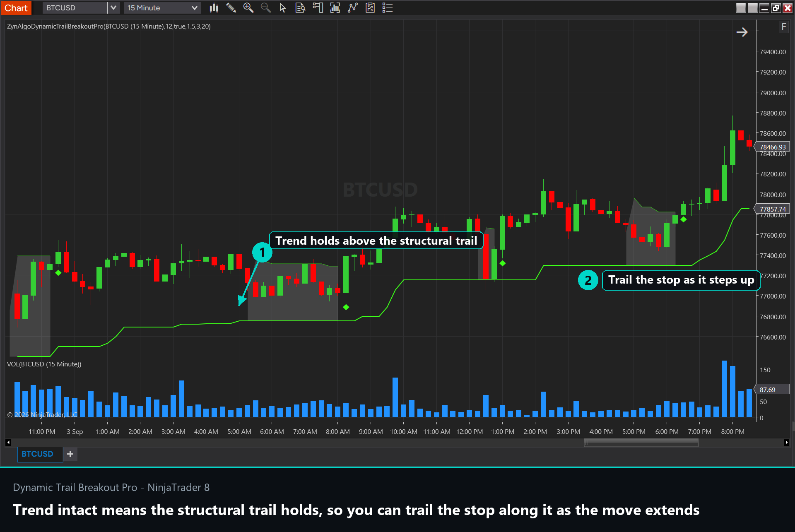Screen dimensions: 795x532
Task: Restore the chart window size
Action: [x=776, y=8]
